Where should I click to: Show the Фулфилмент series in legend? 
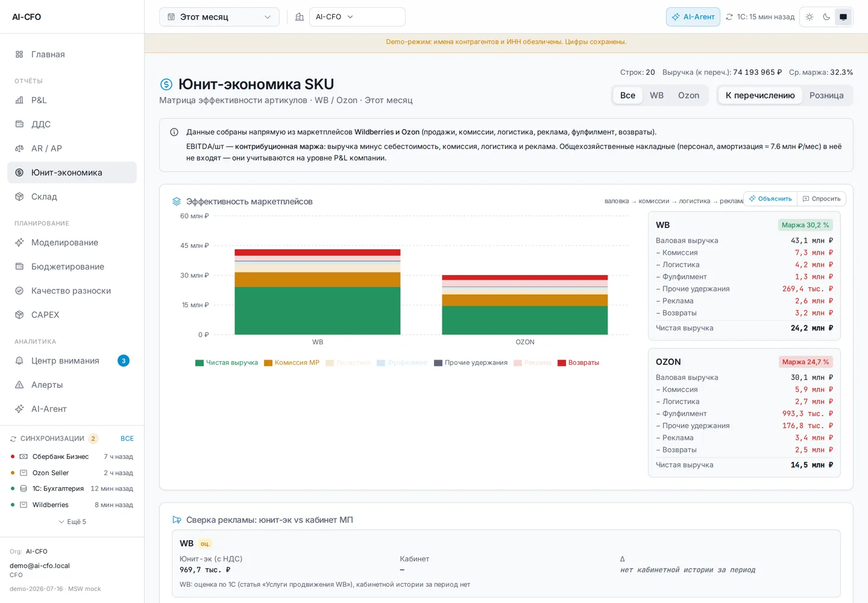coord(402,363)
